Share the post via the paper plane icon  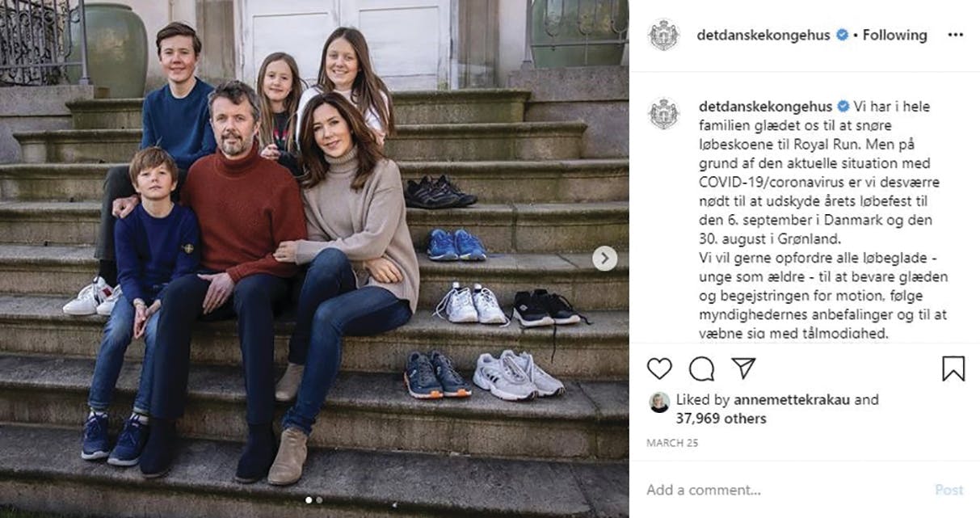(x=743, y=368)
